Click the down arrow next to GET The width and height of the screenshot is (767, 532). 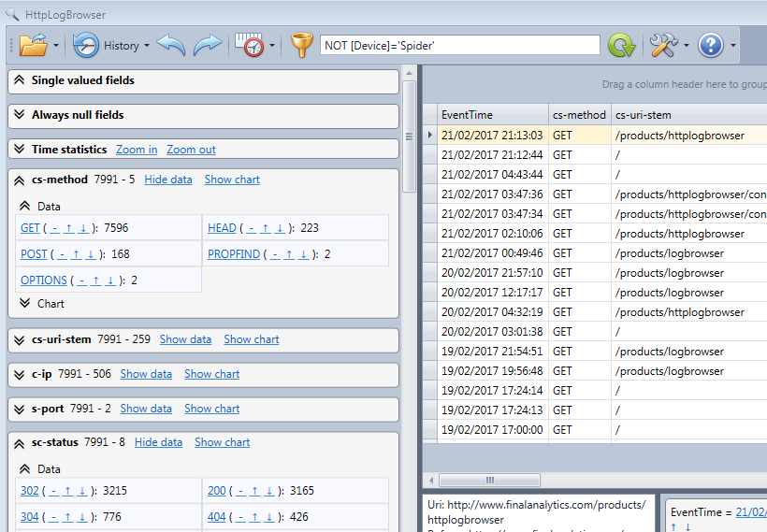point(83,228)
